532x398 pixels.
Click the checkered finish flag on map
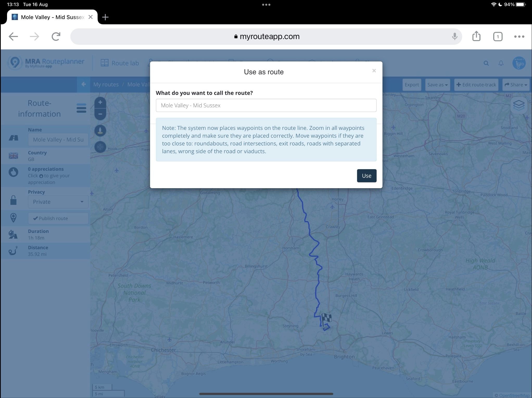[326, 319]
